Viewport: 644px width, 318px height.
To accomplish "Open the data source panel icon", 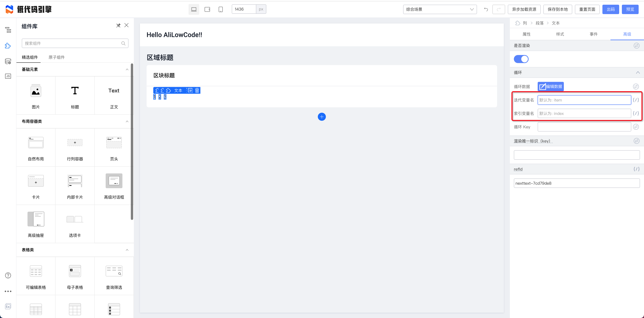I will pos(8,61).
